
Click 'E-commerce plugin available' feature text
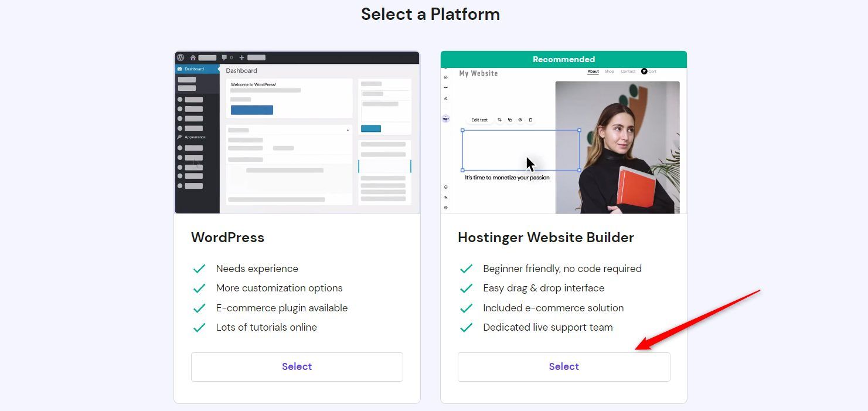tap(282, 308)
